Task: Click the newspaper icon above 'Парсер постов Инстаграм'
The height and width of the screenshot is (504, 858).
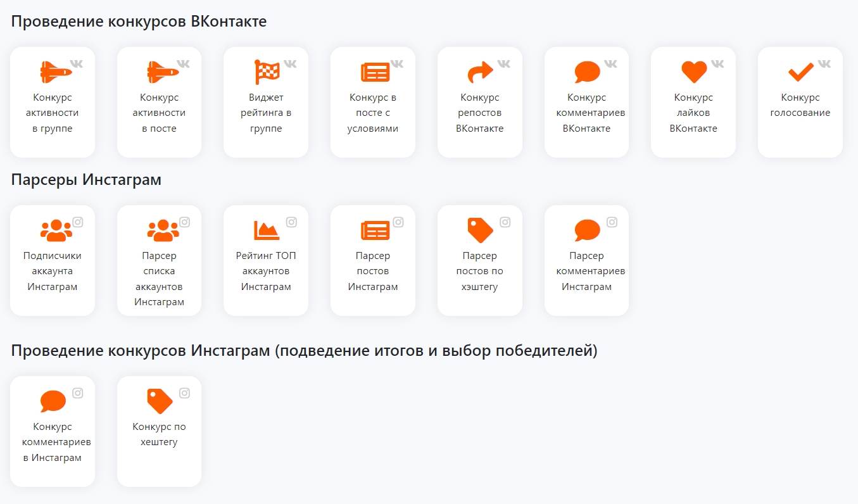Action: click(375, 230)
